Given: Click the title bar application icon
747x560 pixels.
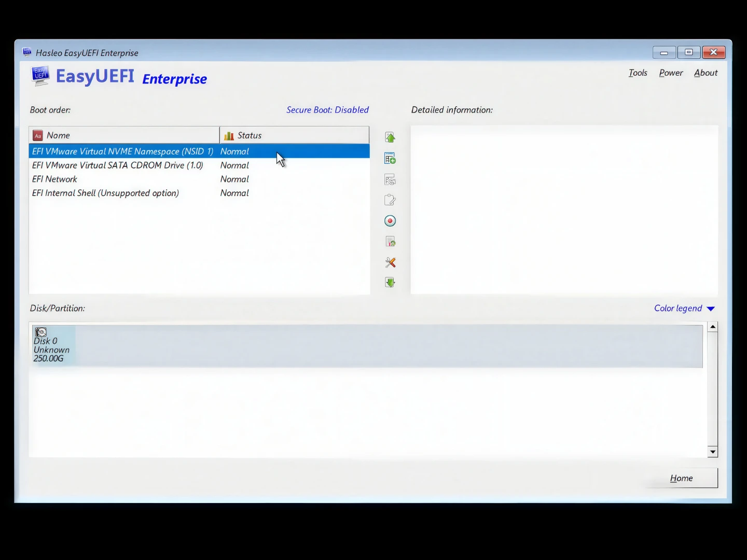Looking at the screenshot, I should [x=27, y=52].
